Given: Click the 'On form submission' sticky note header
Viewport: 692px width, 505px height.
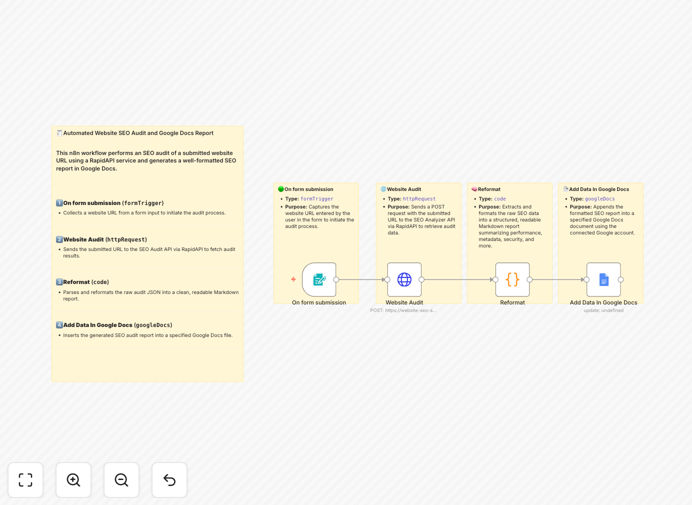Looking at the screenshot, I should coord(306,189).
